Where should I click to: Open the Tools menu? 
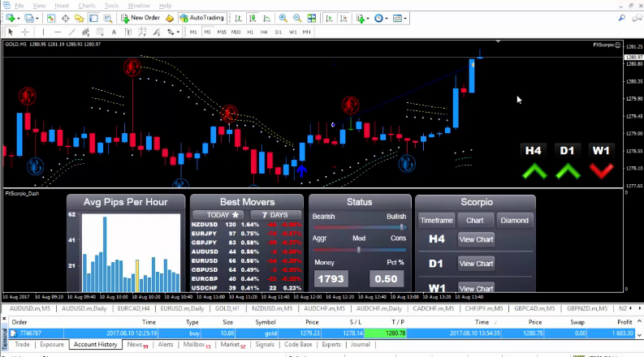click(111, 6)
